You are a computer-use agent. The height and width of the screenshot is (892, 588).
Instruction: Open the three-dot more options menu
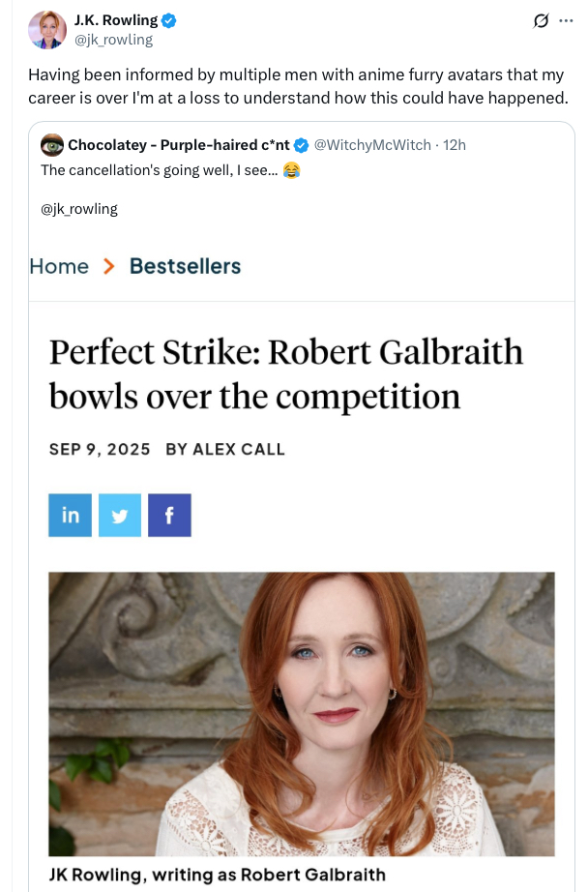[566, 20]
